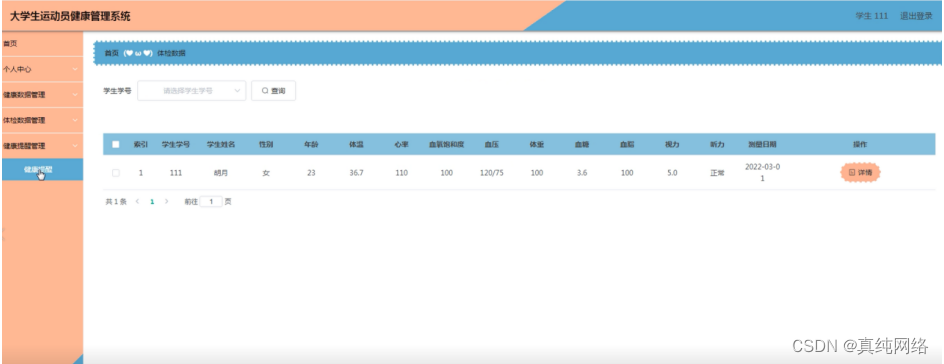The width and height of the screenshot is (944, 364).
Task: Click 血压 column header
Action: (492, 144)
